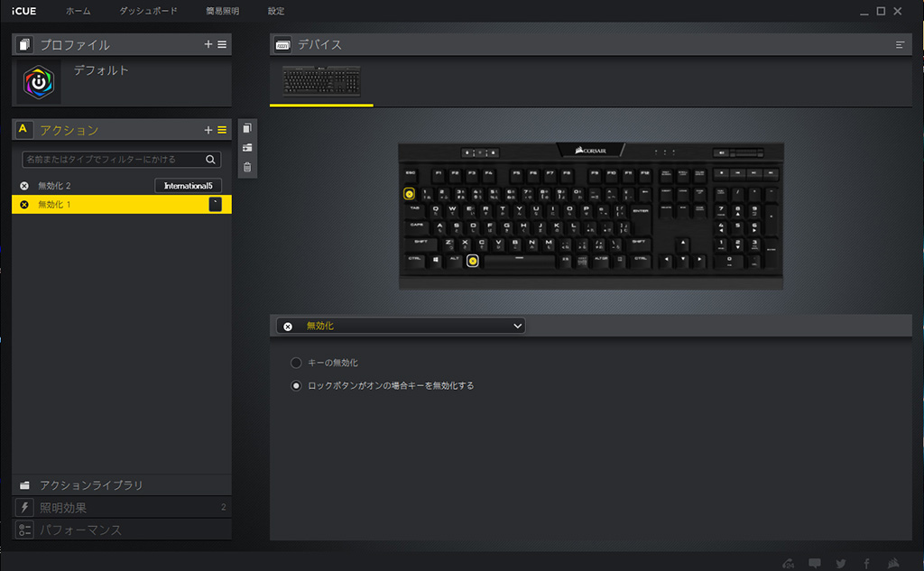Select the 無効化 1 action row
Viewport: 924px width, 571px height.
pyautogui.click(x=122, y=205)
